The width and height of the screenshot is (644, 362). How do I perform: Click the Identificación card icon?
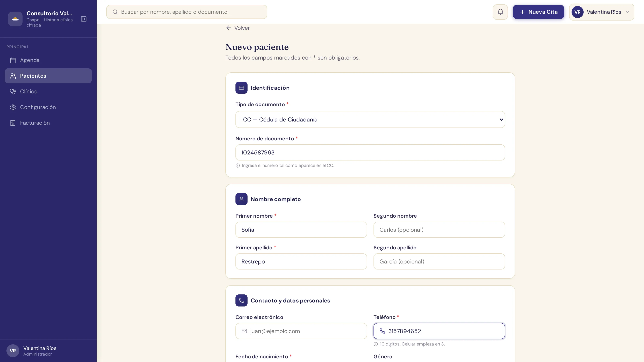241,88
